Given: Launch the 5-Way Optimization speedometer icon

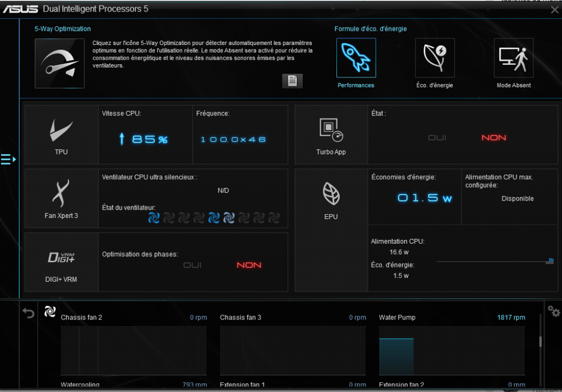Looking at the screenshot, I should click(x=59, y=64).
